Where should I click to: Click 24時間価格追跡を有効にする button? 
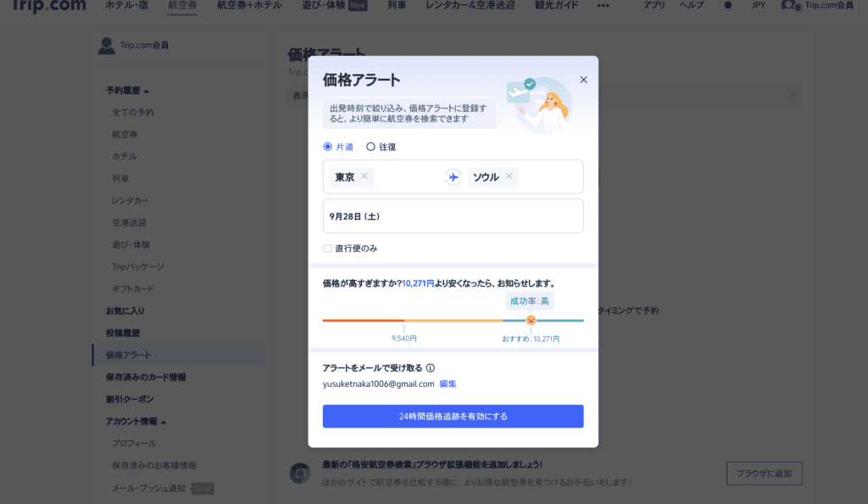click(453, 416)
